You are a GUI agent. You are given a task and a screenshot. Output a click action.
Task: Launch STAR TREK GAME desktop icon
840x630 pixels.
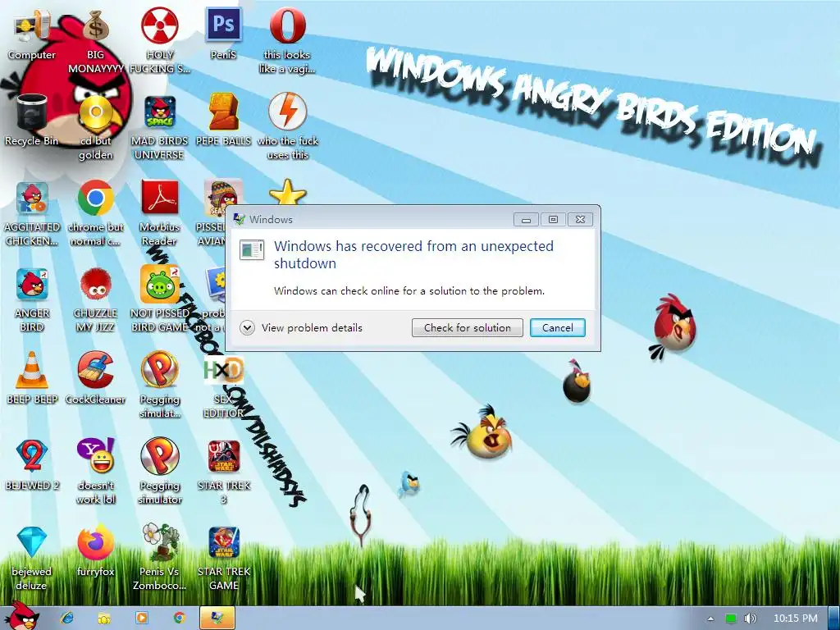pos(223,557)
